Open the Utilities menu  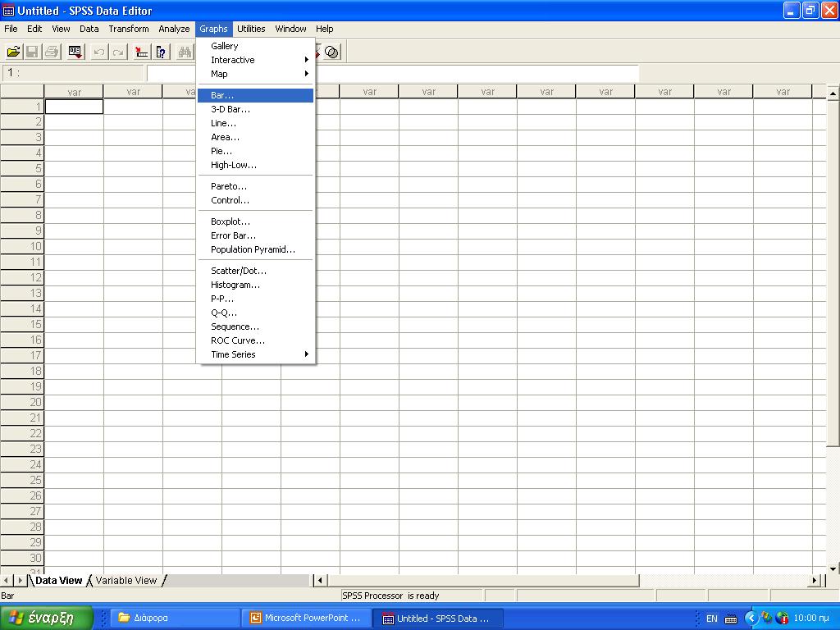coord(251,29)
